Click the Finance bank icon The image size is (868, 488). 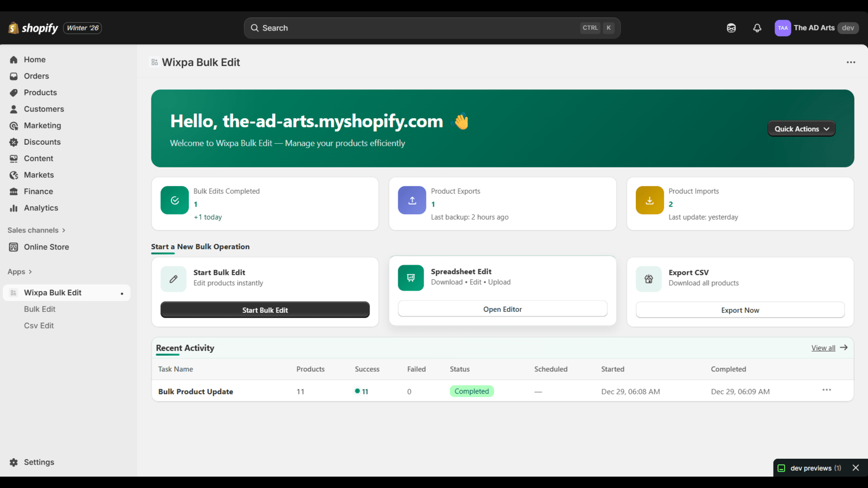point(14,191)
